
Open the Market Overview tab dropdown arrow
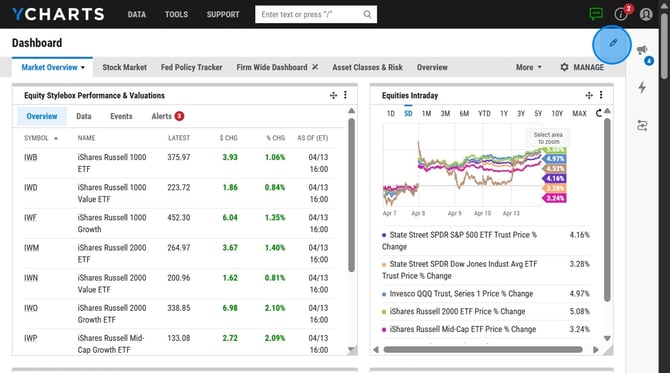click(83, 68)
